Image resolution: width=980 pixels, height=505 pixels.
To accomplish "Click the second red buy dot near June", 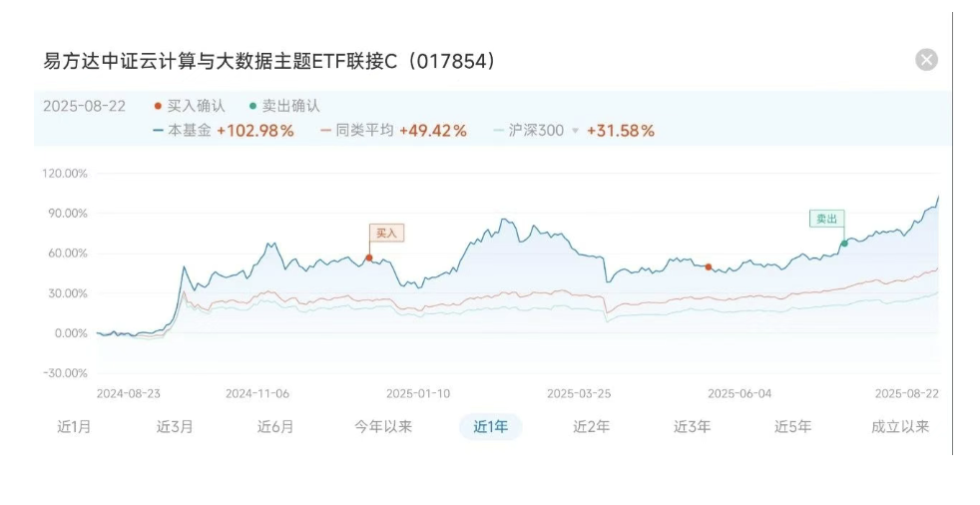I will click(709, 266).
